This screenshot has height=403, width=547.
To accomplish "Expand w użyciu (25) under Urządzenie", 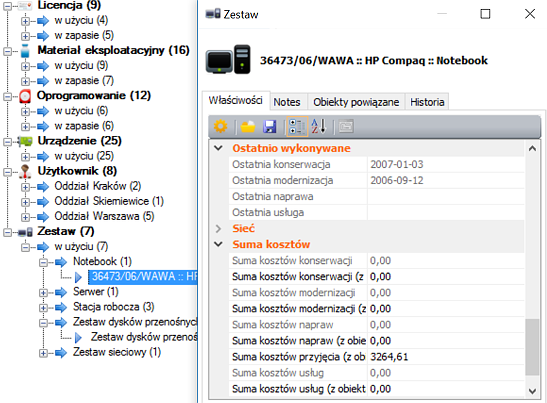I will [x=25, y=157].
